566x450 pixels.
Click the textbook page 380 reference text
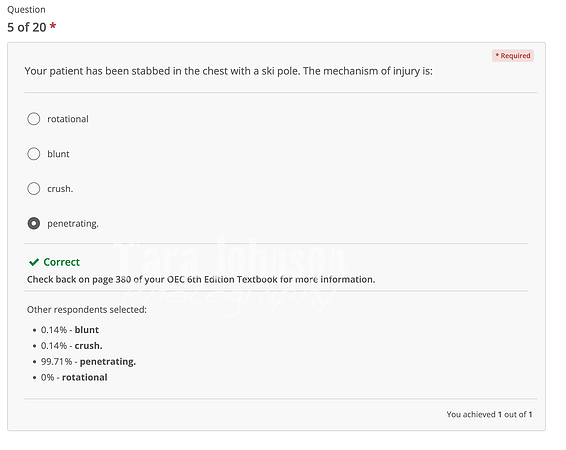click(201, 279)
